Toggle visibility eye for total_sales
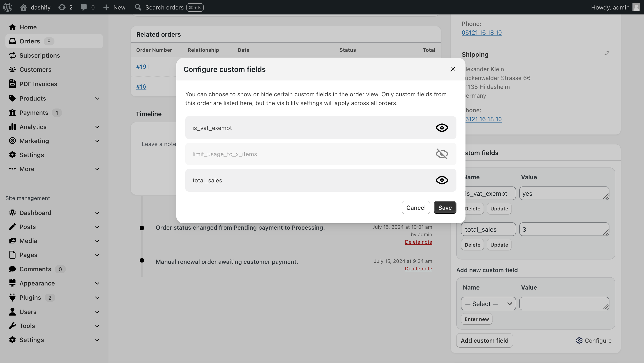 (442, 180)
